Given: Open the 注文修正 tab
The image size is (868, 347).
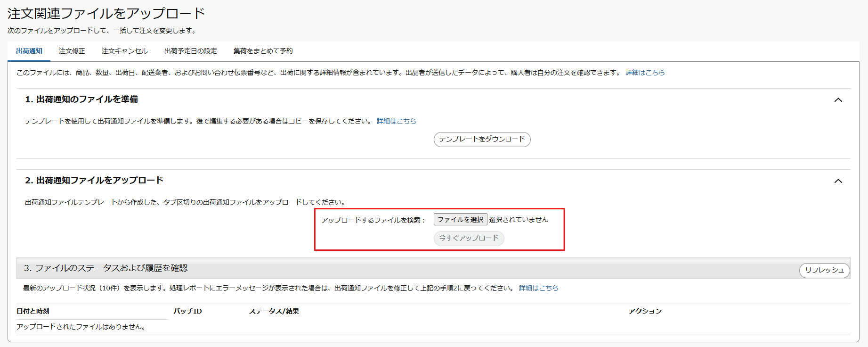Looking at the screenshot, I should tap(72, 51).
